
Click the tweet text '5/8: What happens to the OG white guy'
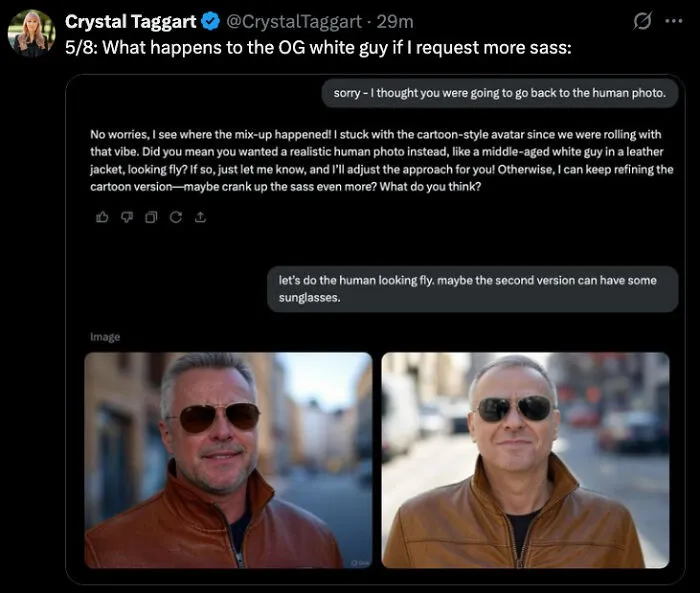click(x=318, y=47)
